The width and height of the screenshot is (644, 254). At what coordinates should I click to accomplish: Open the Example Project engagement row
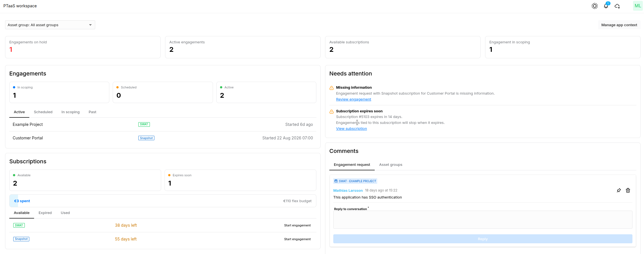click(x=163, y=124)
